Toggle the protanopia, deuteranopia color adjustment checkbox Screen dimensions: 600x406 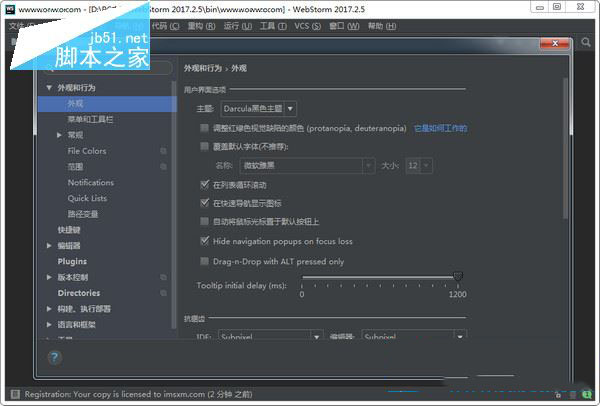pos(205,128)
